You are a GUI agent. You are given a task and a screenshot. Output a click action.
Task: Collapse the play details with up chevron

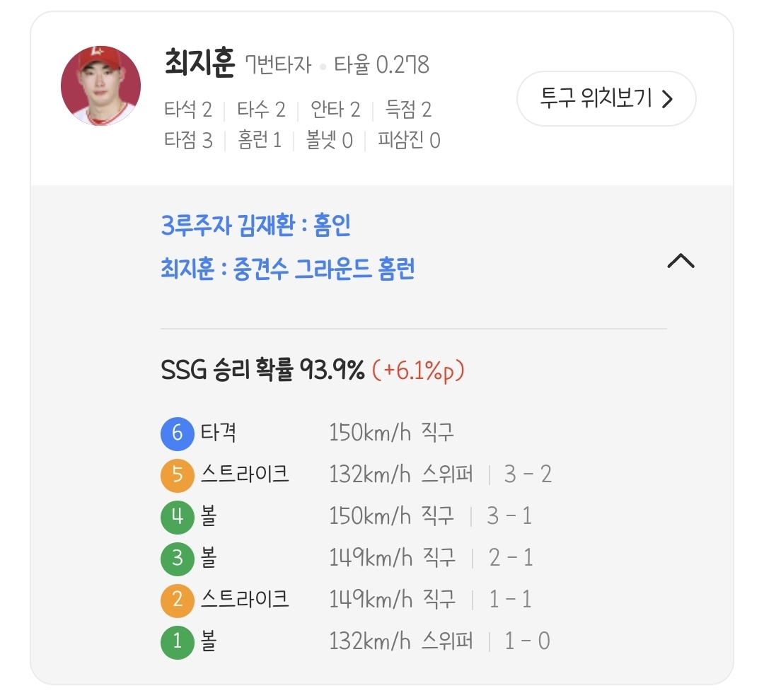[681, 261]
